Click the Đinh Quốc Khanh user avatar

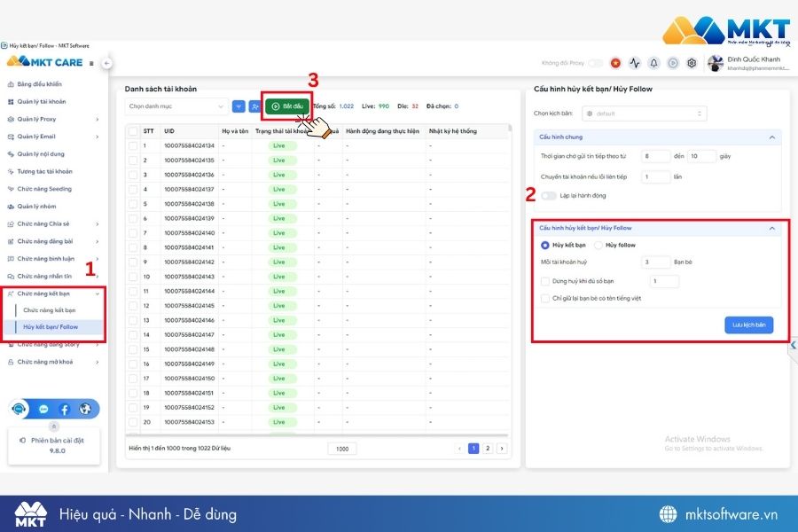click(715, 63)
